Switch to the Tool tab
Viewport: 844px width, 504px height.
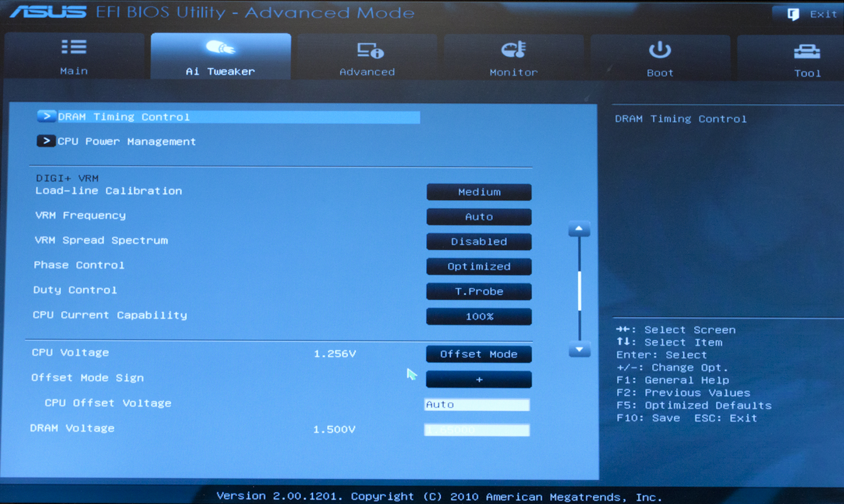point(791,59)
